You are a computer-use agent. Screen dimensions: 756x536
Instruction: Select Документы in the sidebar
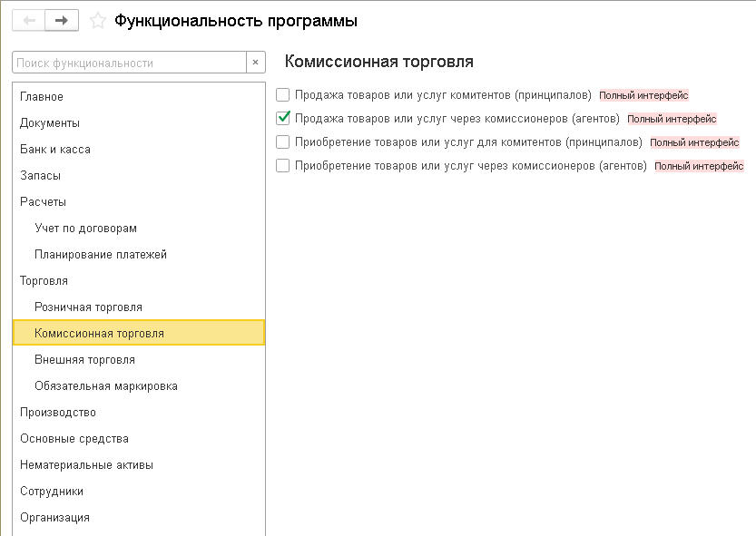point(50,122)
